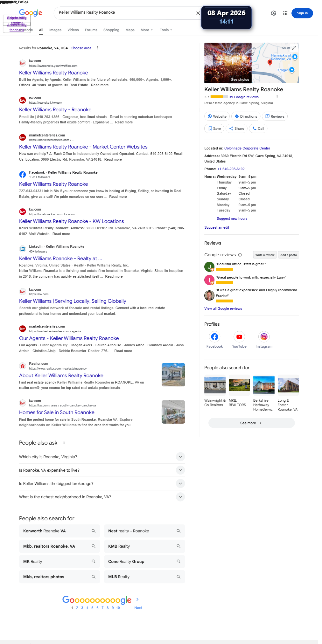Screen dimensions: 322x644
Task: Switch to the Maps tab
Action: pos(130,30)
